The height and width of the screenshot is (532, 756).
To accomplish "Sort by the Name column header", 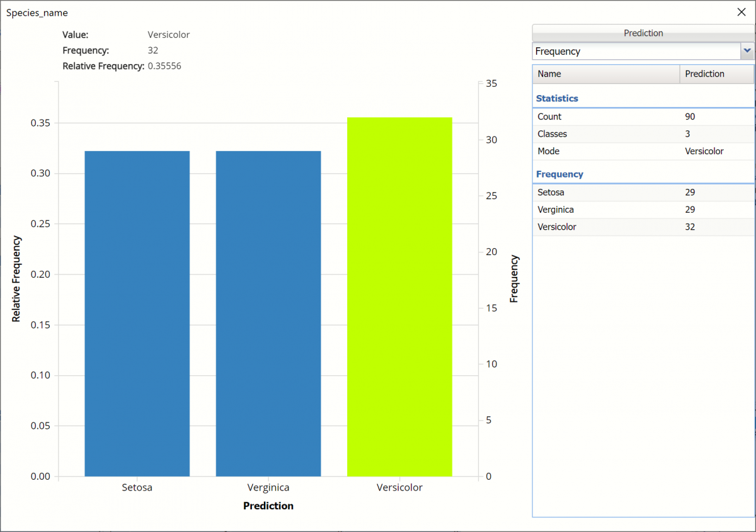I will [x=606, y=74].
